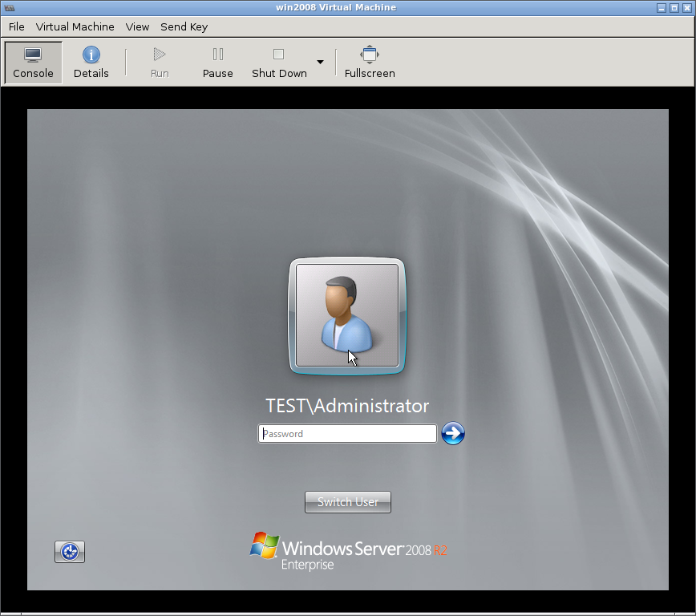
Task: Focus the Password input field
Action: tap(347, 434)
